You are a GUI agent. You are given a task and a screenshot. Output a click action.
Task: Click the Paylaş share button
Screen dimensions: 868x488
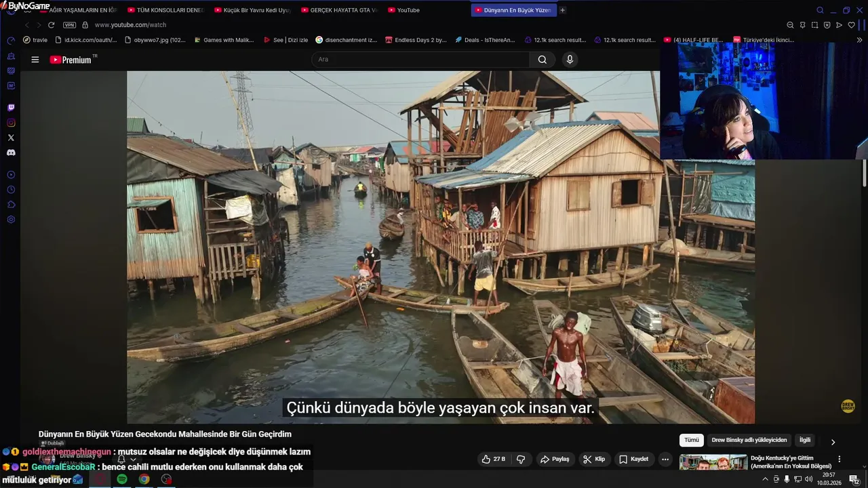(x=554, y=459)
